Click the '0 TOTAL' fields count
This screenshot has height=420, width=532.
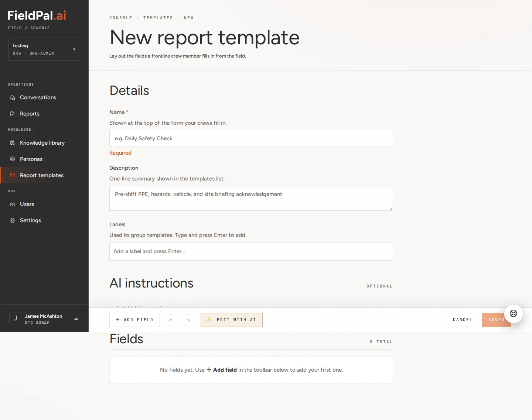pyautogui.click(x=381, y=342)
